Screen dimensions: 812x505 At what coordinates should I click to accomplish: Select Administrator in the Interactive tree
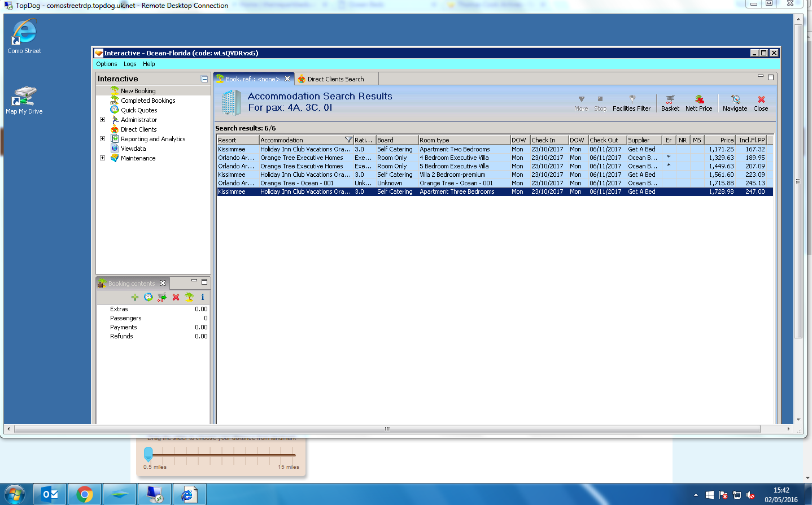coord(139,120)
